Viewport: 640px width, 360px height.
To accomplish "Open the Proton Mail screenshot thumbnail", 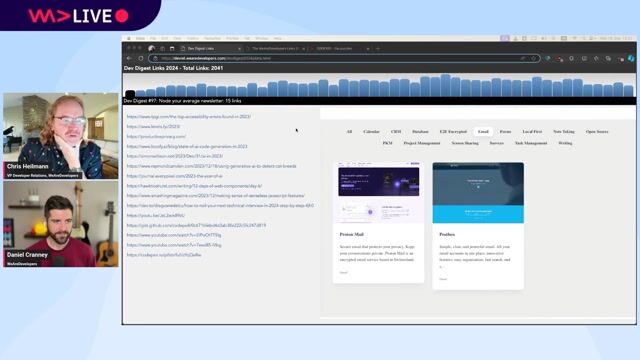I will [x=378, y=193].
